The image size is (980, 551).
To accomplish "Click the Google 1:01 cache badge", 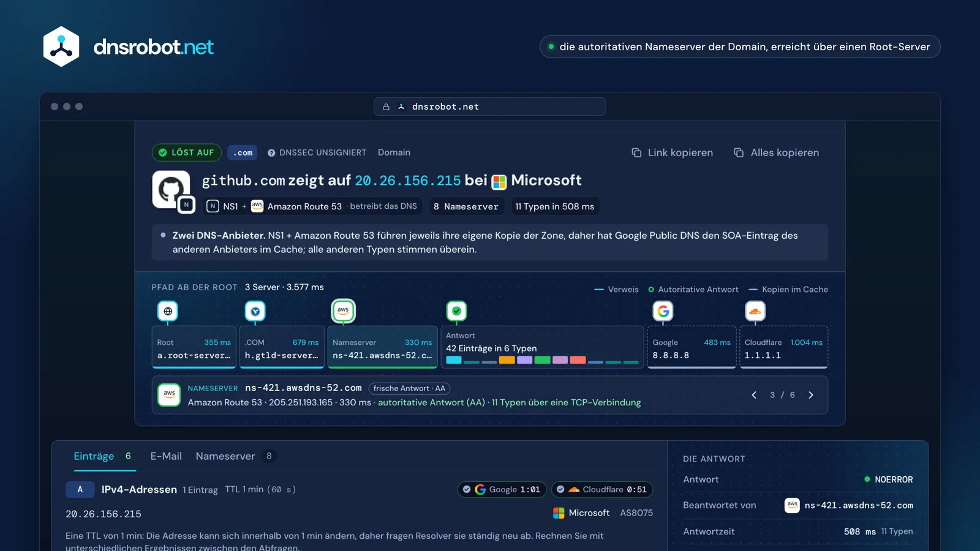I will tap(502, 489).
